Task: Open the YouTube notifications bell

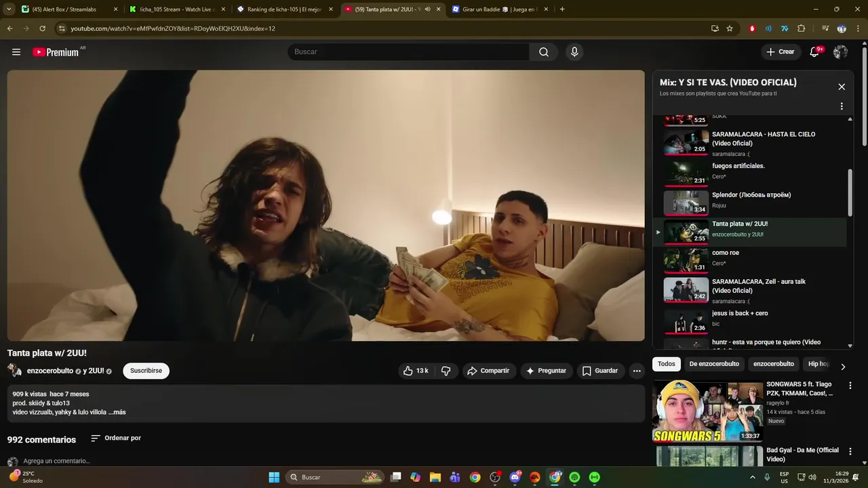Action: (x=815, y=52)
